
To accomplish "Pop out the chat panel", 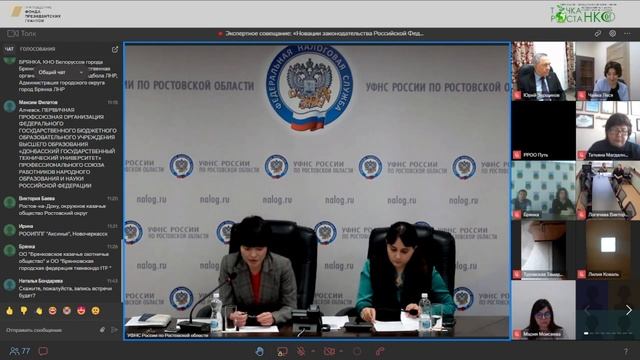I will coord(115,49).
